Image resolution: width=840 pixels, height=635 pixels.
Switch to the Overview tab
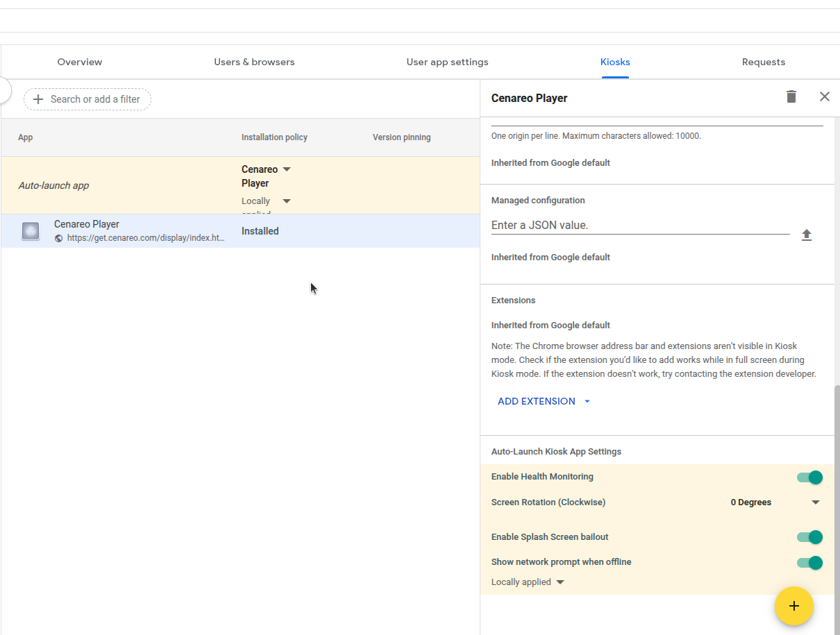(80, 62)
